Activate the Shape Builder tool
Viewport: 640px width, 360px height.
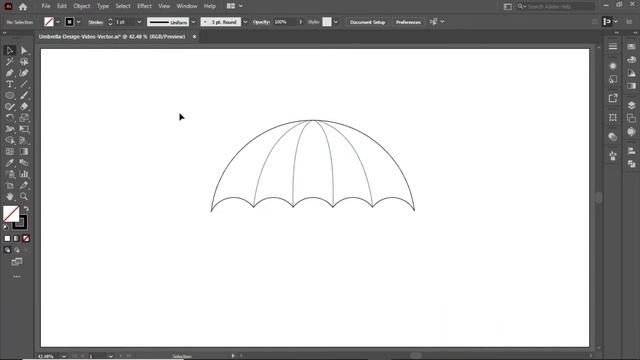click(x=10, y=140)
